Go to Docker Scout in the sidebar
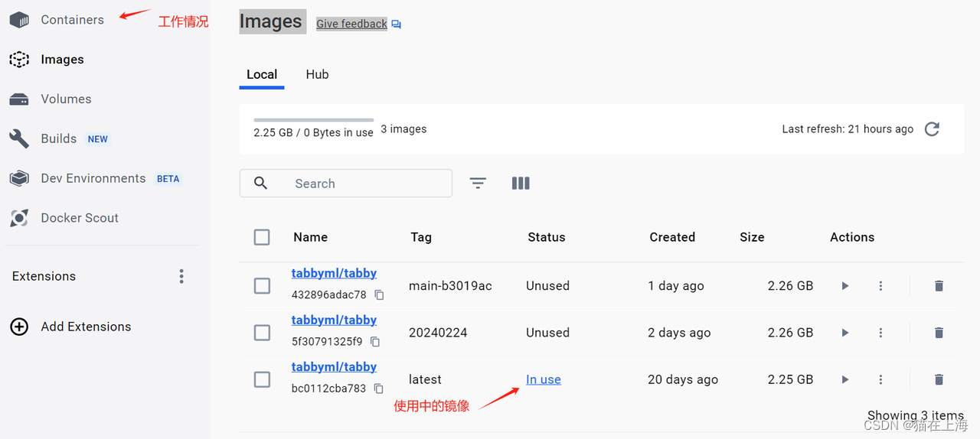The height and width of the screenshot is (439, 980). pos(80,218)
